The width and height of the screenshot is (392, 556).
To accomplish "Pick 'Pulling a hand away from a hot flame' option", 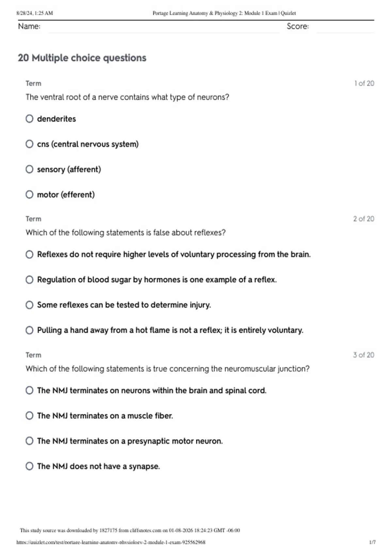I will pos(29,330).
